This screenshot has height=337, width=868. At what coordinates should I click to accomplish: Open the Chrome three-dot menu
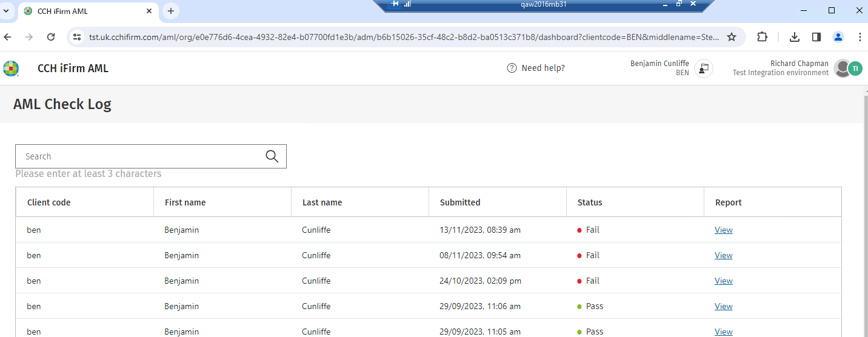[x=860, y=37]
